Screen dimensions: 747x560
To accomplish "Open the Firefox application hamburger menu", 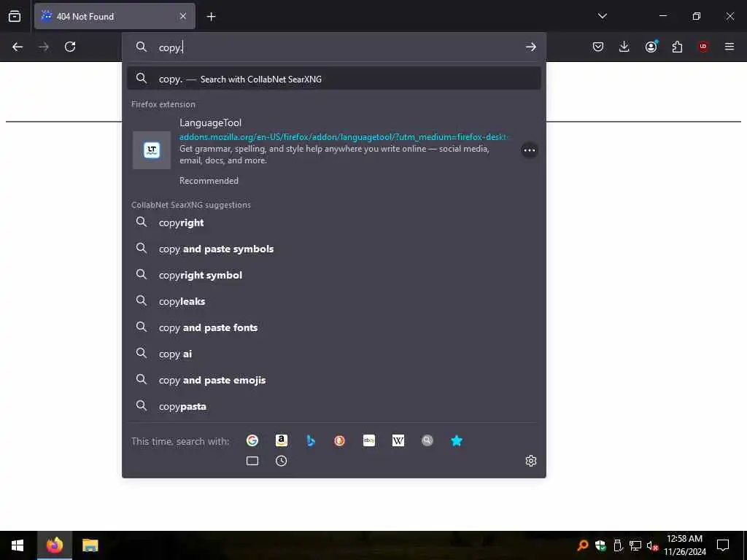I will (x=729, y=47).
